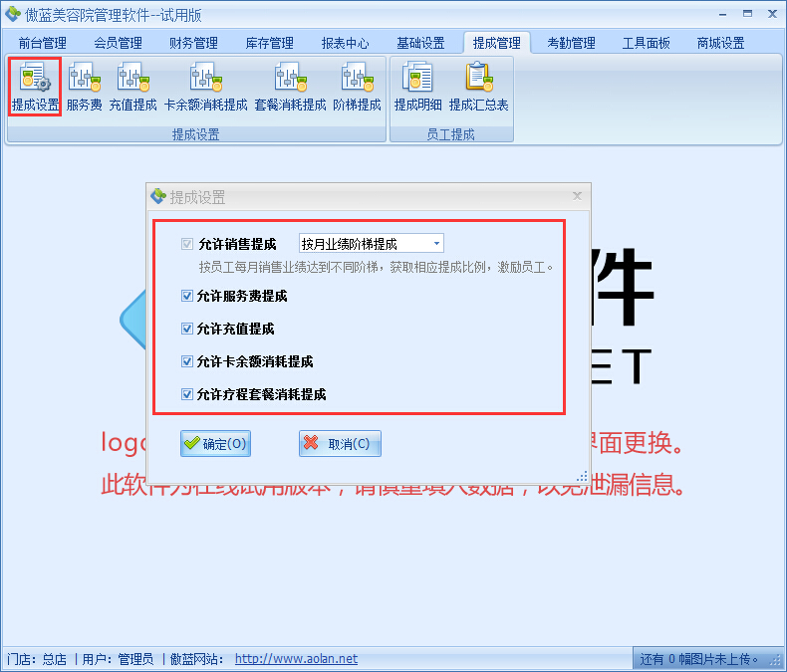Image resolution: width=787 pixels, height=672 pixels.
Task: Select the 充值提成 toolbar icon
Action: pyautogui.click(x=132, y=86)
